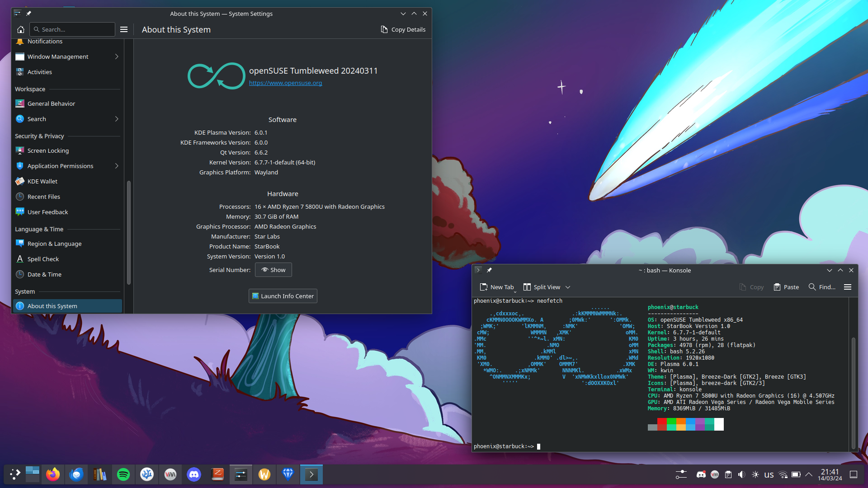The width and height of the screenshot is (868, 488).
Task: Open Activities settings page
Action: coord(68,72)
